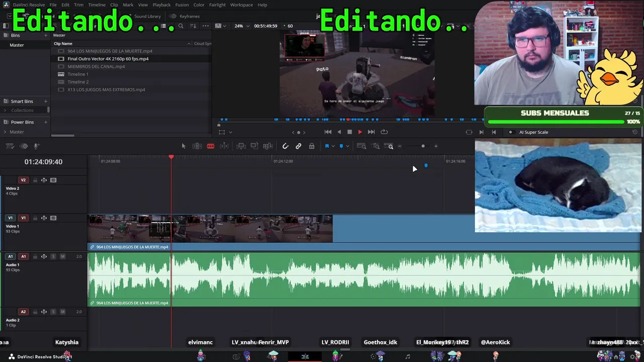Click the voiceover microphone icon
This screenshot has width=644, height=362.
(x=36, y=146)
